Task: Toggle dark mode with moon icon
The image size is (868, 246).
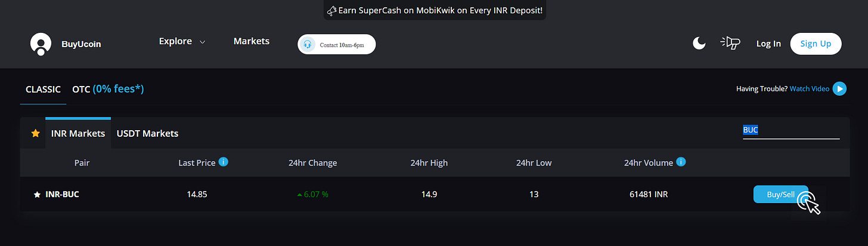Action: click(x=699, y=43)
